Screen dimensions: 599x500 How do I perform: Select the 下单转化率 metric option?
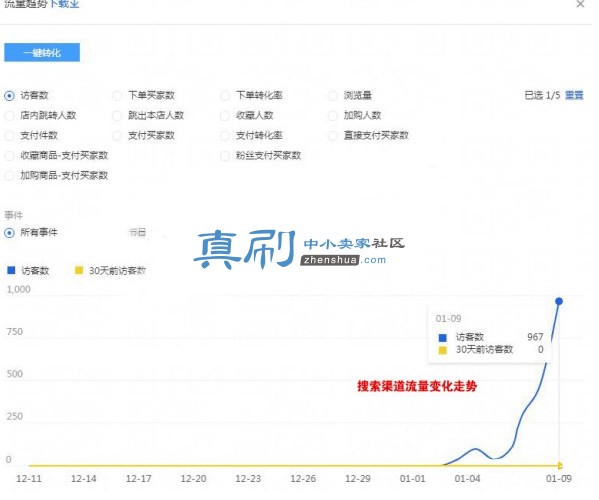click(x=225, y=95)
